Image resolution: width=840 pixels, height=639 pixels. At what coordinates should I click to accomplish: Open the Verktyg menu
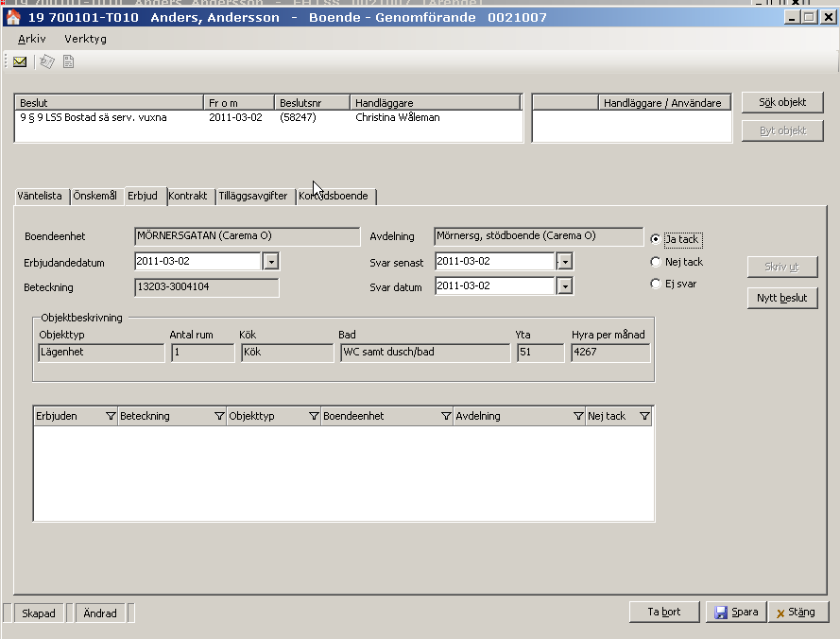tap(85, 39)
